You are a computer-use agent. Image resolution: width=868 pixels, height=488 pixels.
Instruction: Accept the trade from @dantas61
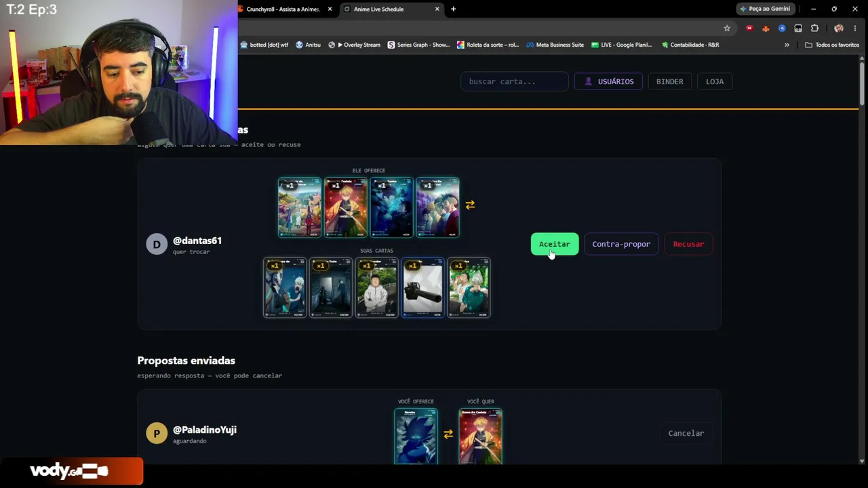[555, 244]
